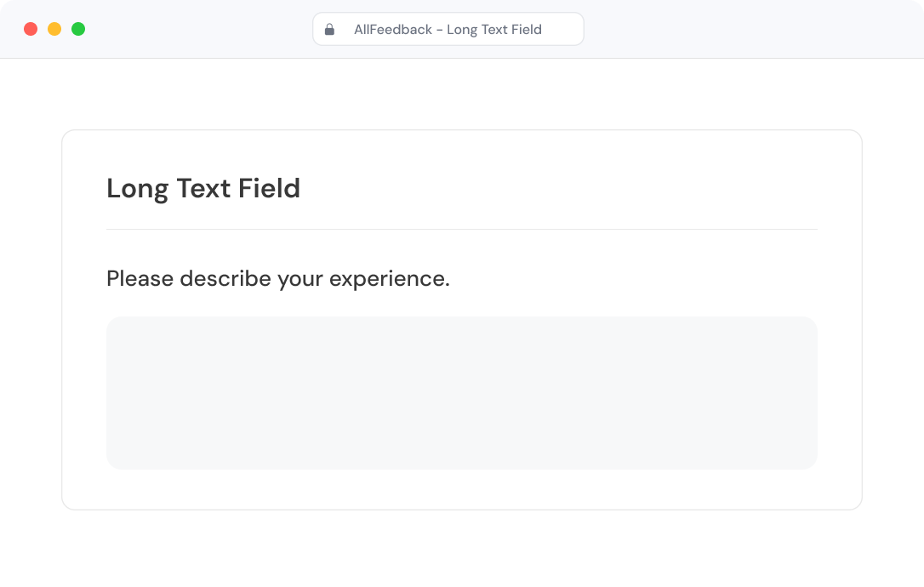Image resolution: width=924 pixels, height=587 pixels.
Task: Minimize window using the yellow button
Action: [x=54, y=29]
